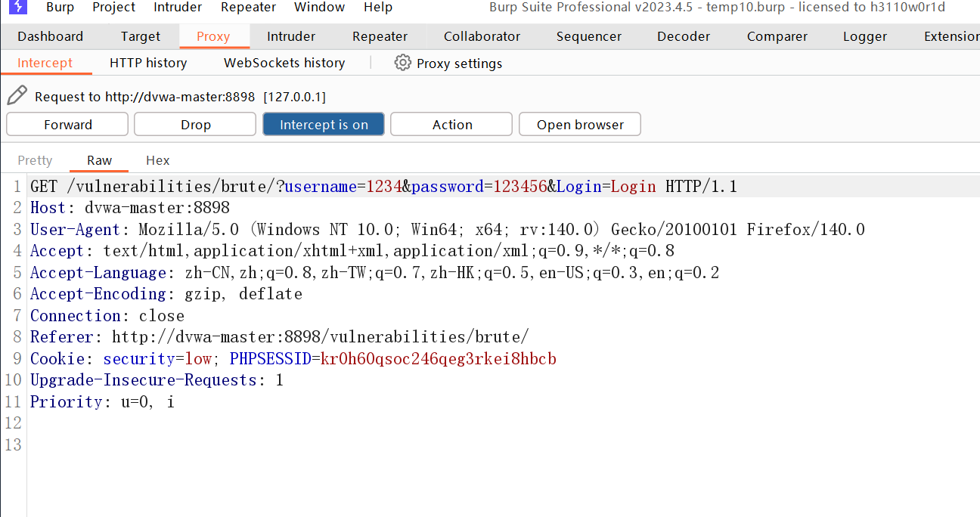980x517 pixels.
Task: Open the Action menu button
Action: [451, 125]
